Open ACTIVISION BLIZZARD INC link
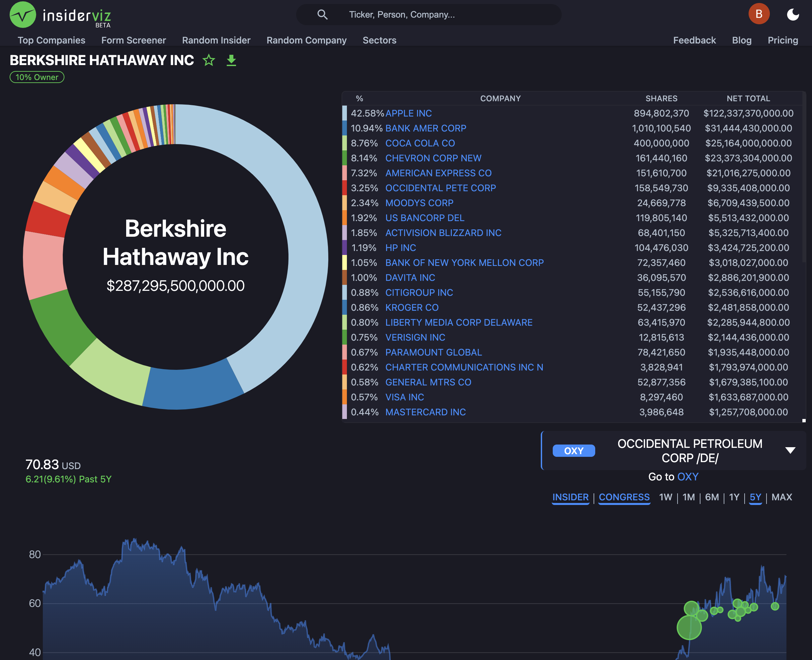 (443, 233)
